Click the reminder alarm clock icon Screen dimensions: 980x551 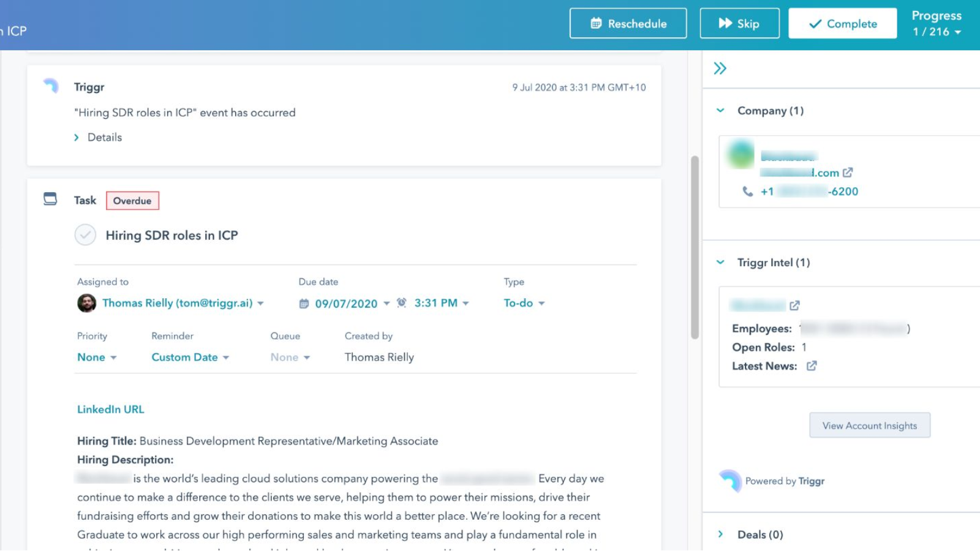[402, 303]
